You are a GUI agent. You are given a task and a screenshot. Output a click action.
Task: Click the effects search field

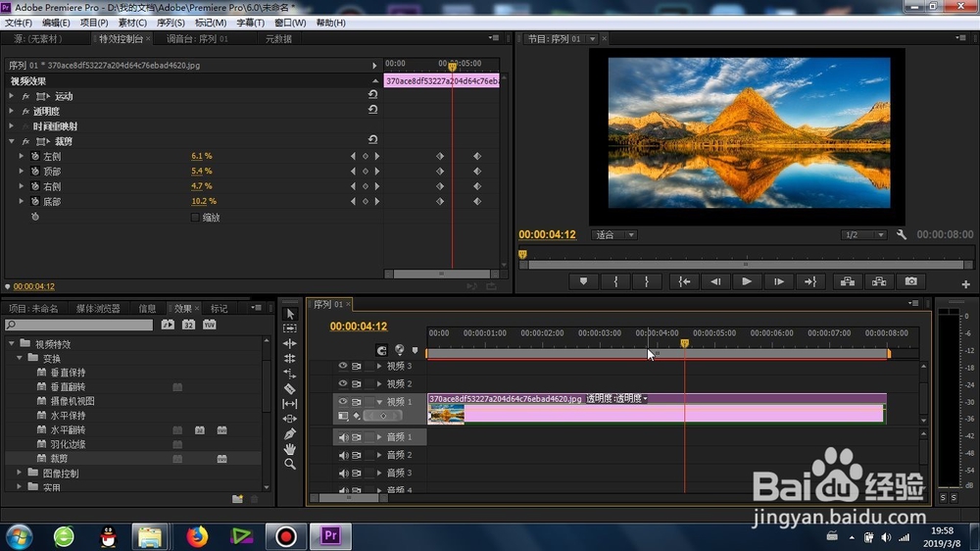pos(79,325)
